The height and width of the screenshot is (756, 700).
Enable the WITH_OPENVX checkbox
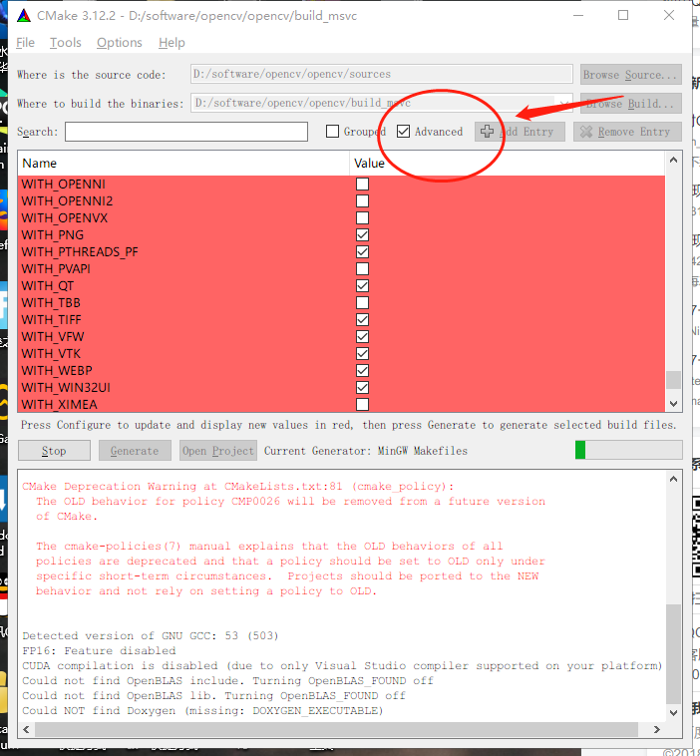[362, 218]
